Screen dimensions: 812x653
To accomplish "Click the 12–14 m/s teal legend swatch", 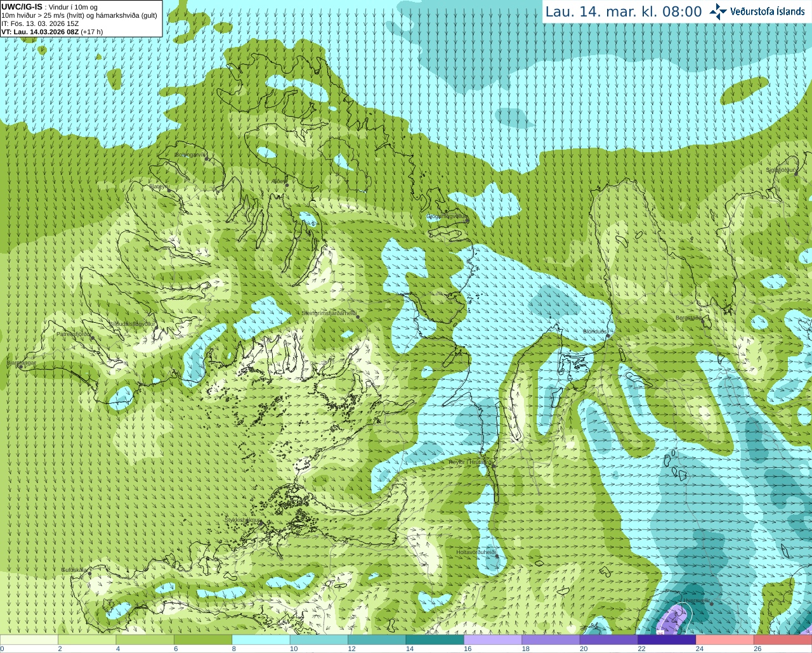I will point(377,640).
